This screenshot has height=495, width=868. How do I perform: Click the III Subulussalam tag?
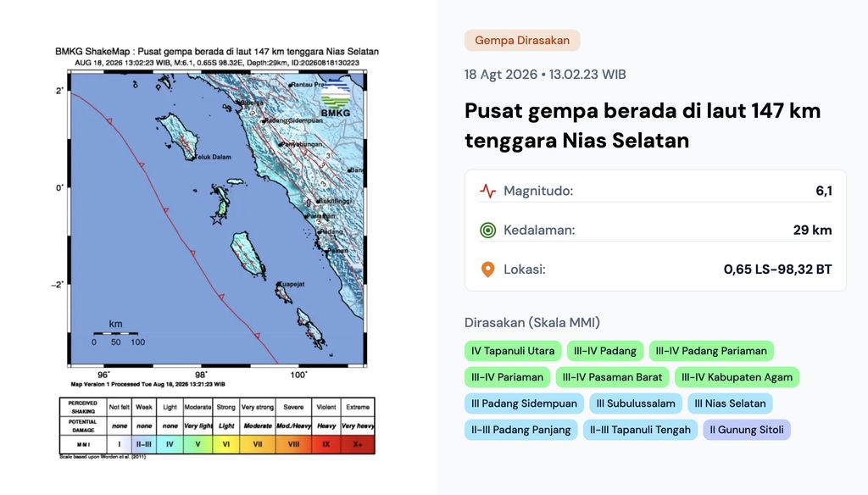click(636, 403)
